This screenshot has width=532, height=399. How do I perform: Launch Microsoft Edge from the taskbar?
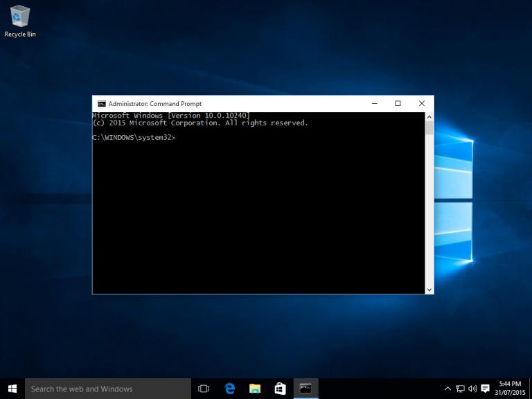[229, 389]
